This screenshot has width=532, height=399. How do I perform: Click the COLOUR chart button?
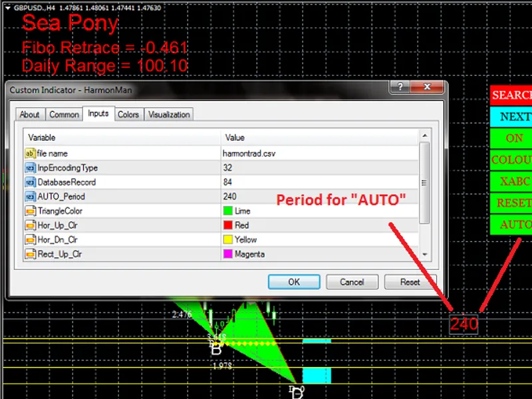coord(511,160)
